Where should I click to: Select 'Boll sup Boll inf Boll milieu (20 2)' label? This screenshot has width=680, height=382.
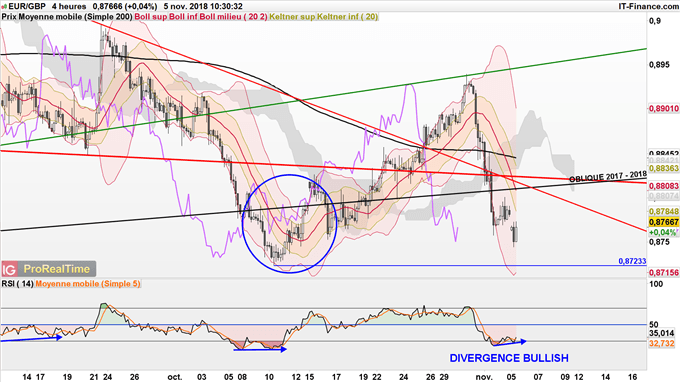tap(201, 17)
